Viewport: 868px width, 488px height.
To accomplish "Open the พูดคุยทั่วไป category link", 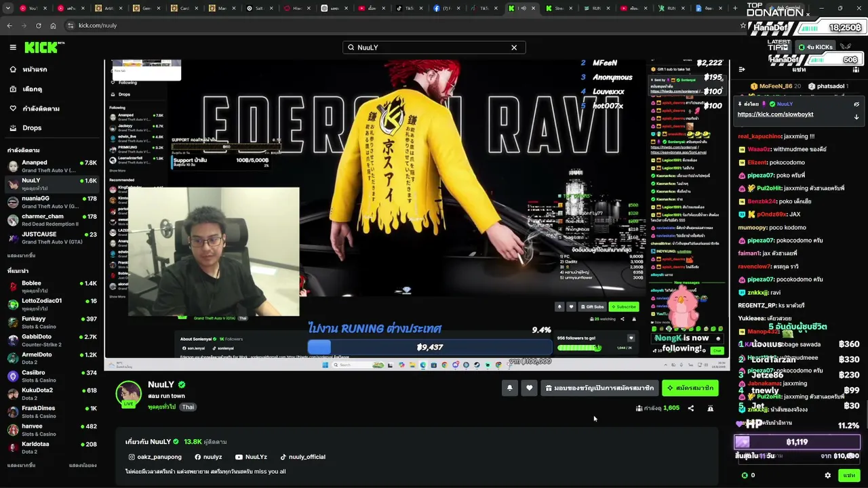I will (x=161, y=407).
